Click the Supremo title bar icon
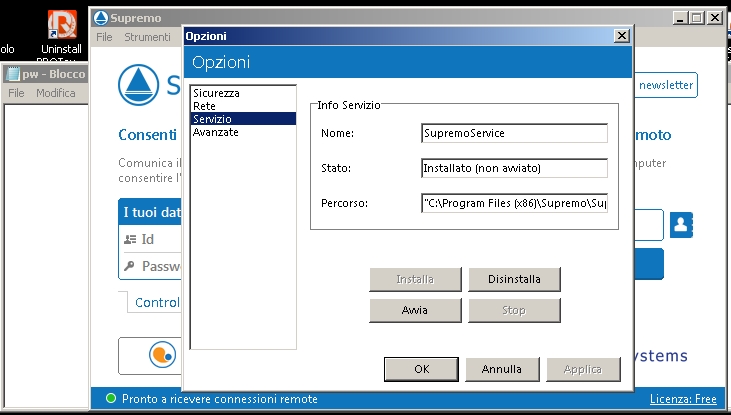The height and width of the screenshot is (415, 731). point(101,18)
